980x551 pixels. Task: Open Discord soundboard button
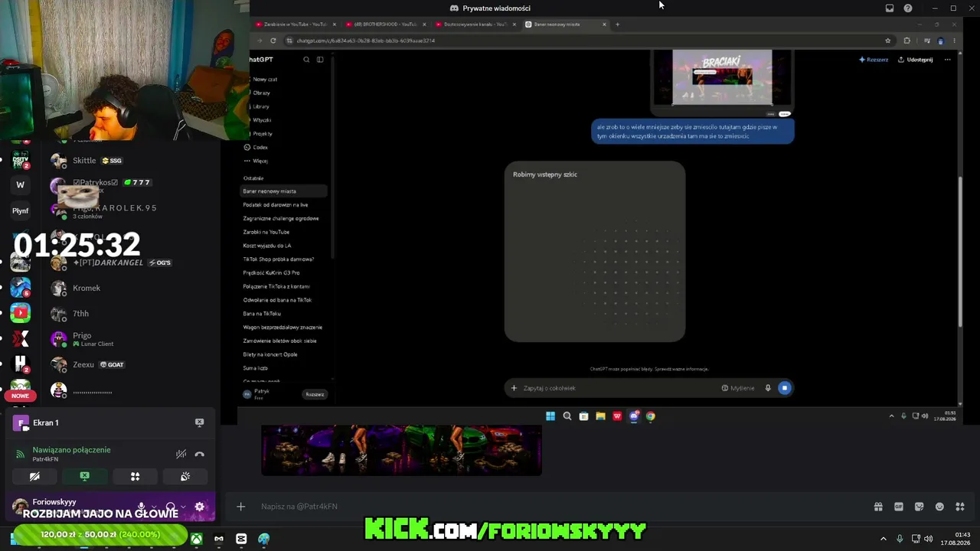(185, 476)
